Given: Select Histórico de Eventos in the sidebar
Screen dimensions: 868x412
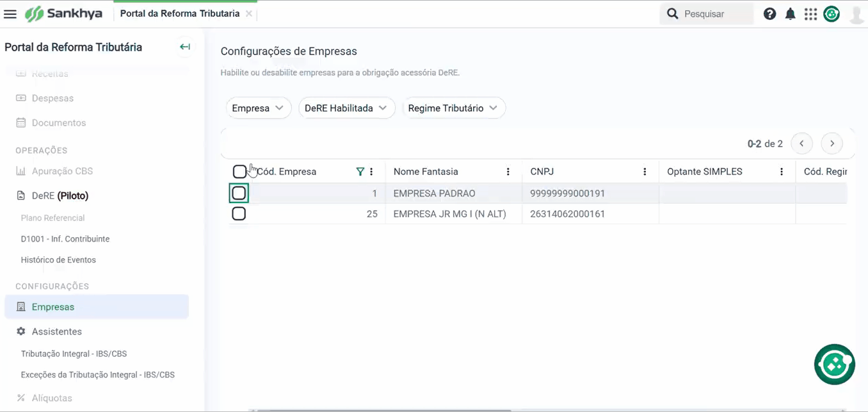Looking at the screenshot, I should 58,260.
